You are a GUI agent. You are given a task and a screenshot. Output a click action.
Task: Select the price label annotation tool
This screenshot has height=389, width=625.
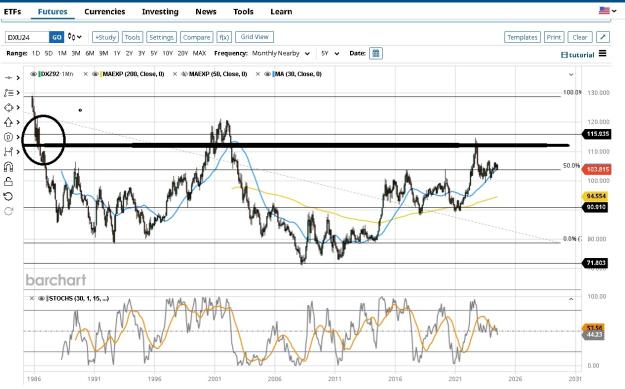coord(8,137)
